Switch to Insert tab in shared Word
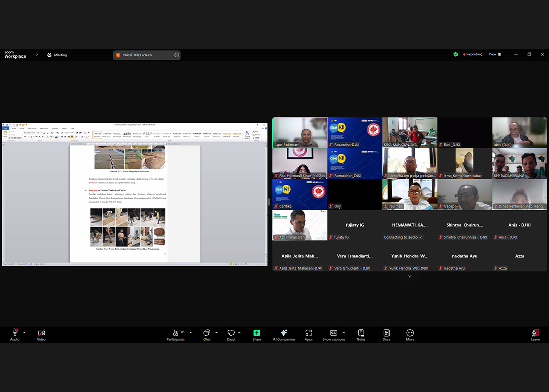 pos(22,128)
